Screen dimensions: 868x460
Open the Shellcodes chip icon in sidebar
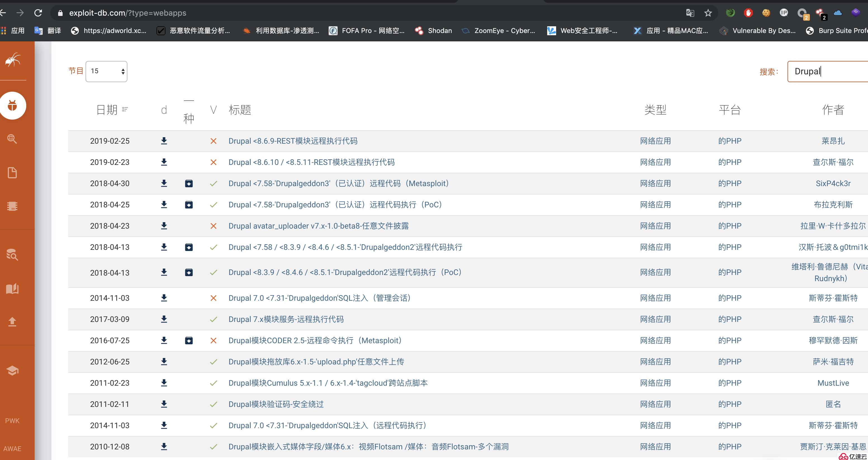pyautogui.click(x=12, y=206)
